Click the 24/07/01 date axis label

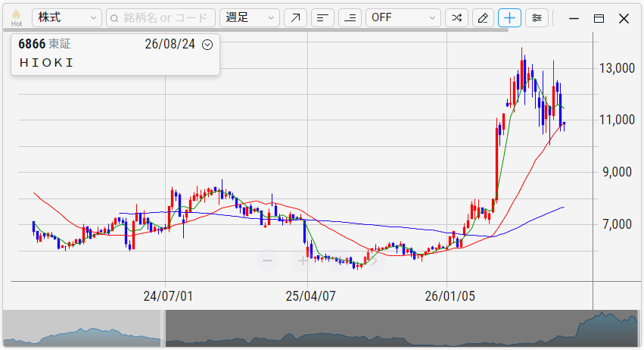(168, 296)
